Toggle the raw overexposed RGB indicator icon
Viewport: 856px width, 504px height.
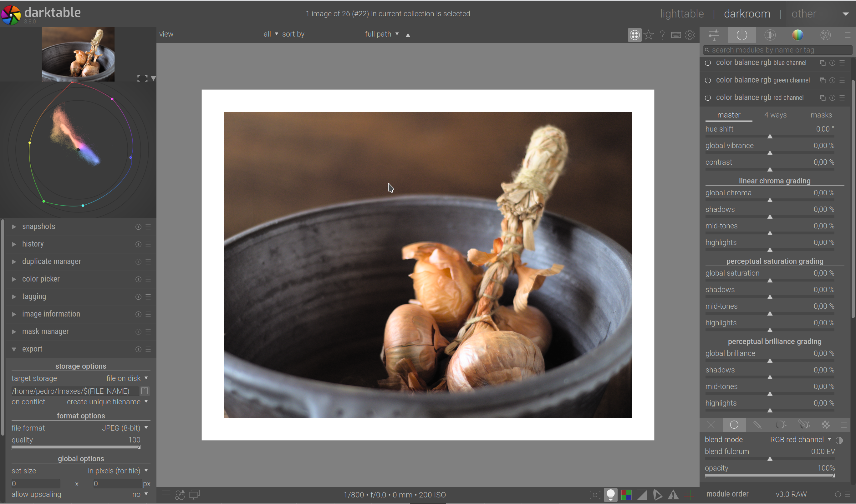pyautogui.click(x=626, y=495)
